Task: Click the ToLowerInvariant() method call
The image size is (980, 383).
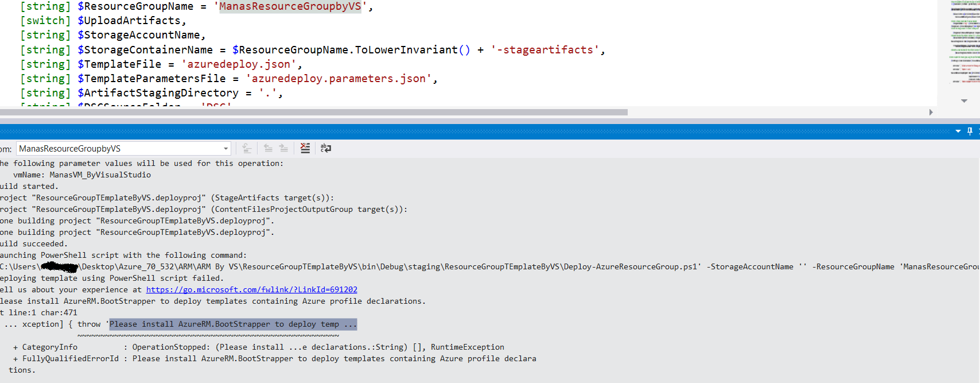Action: tap(413, 50)
